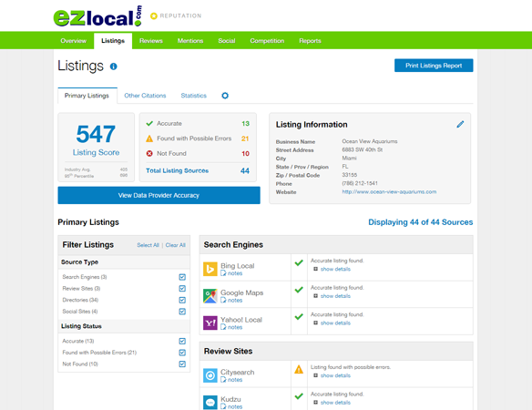Viewport: 532px width, 410px height.
Task: Expand show details for Citysearch
Action: [332, 375]
